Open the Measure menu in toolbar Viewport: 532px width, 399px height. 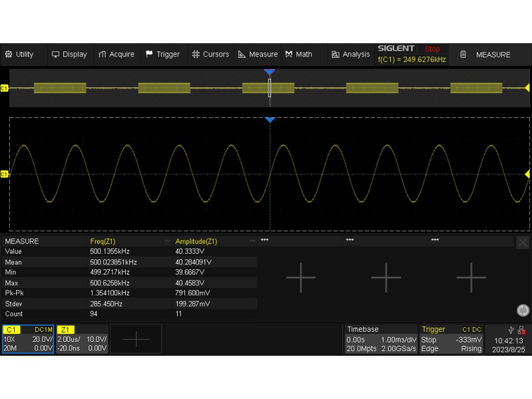[x=258, y=55]
